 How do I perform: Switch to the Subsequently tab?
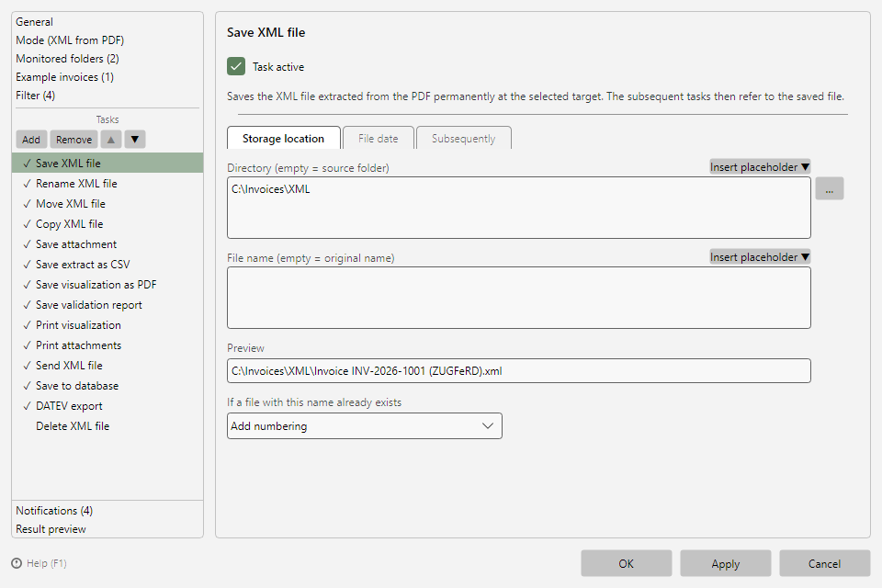point(463,139)
